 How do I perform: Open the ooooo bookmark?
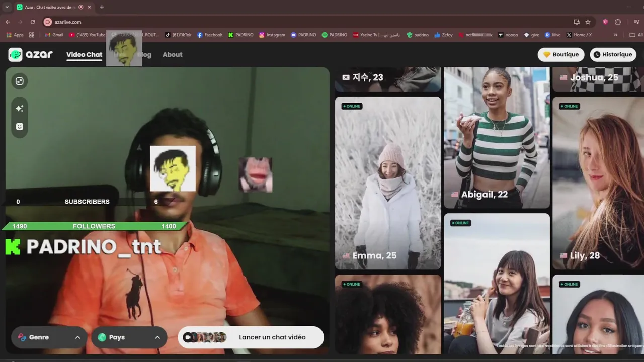coord(508,35)
